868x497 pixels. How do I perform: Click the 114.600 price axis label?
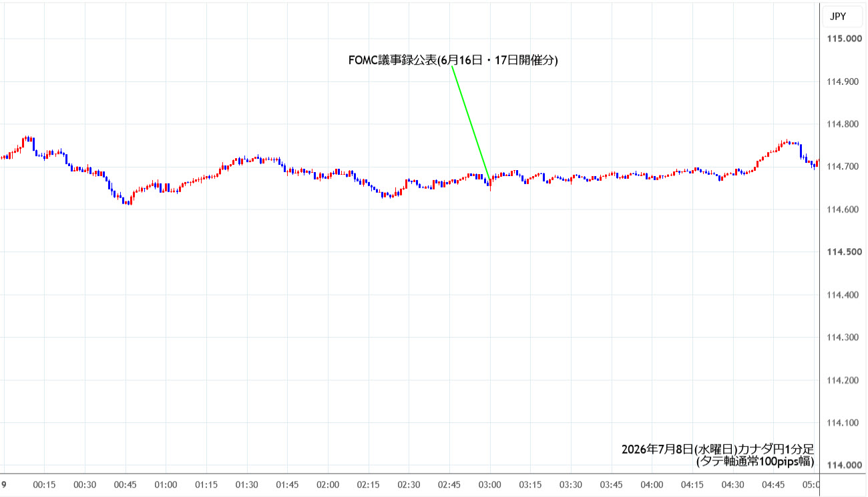coord(844,209)
